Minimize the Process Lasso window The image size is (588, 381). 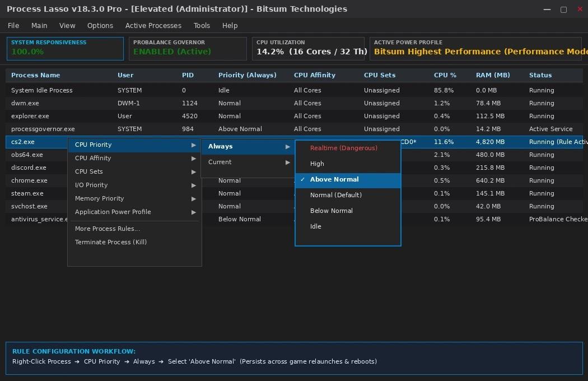pos(547,10)
